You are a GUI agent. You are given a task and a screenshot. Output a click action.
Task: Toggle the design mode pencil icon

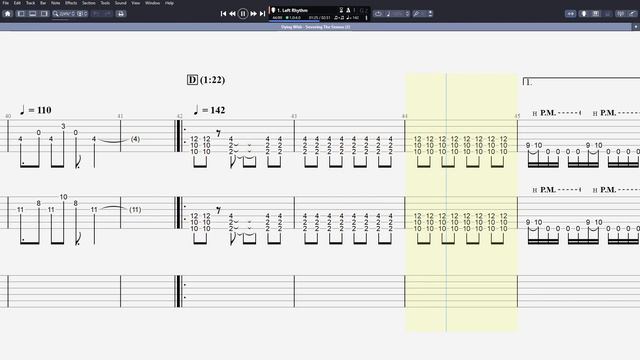632,13
